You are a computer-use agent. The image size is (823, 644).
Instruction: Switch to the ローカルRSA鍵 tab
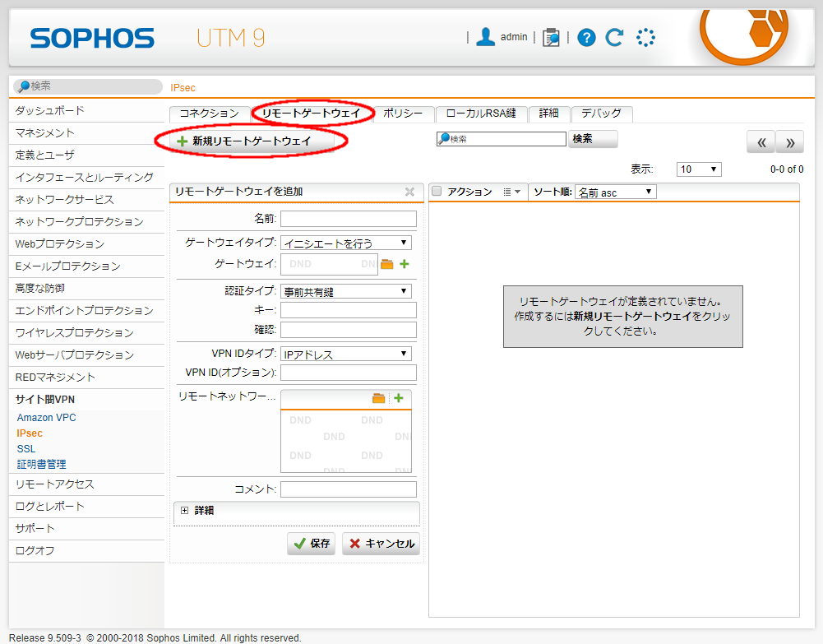(x=481, y=114)
